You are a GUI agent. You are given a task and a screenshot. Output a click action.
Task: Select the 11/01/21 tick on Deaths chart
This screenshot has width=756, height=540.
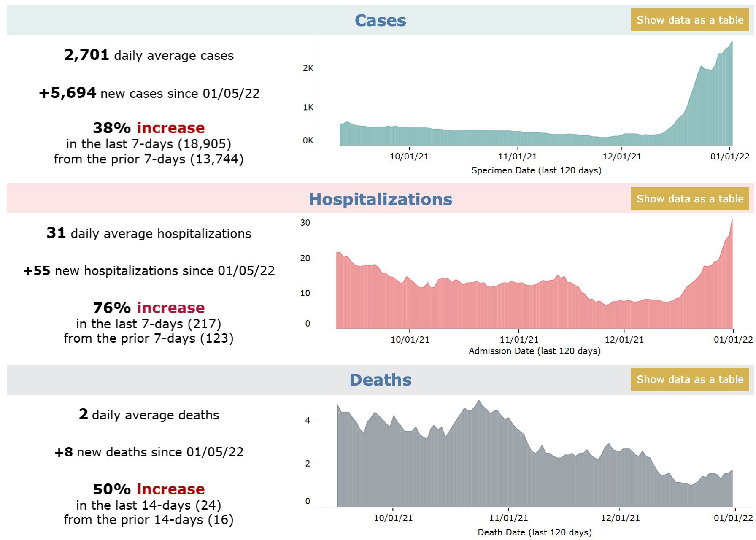point(508,518)
